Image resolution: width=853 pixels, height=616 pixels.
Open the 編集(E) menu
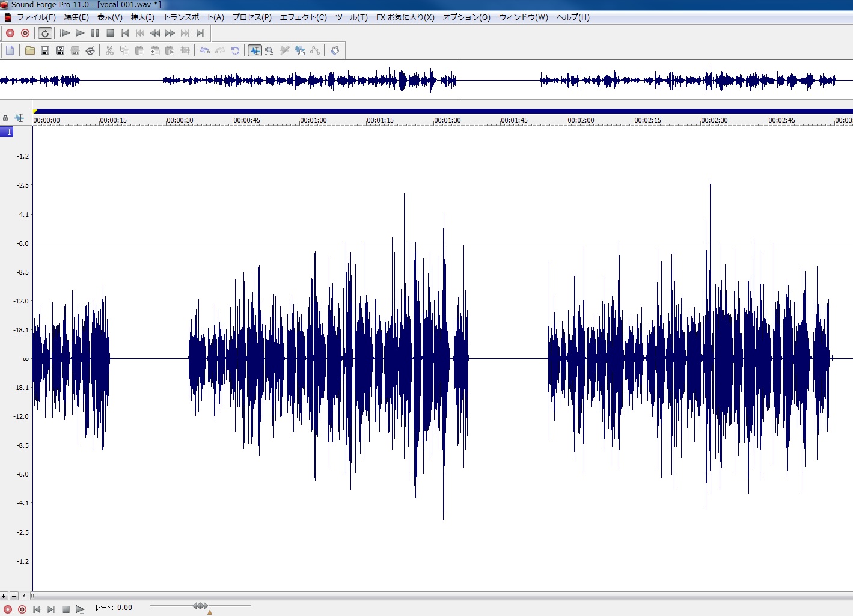(x=76, y=17)
